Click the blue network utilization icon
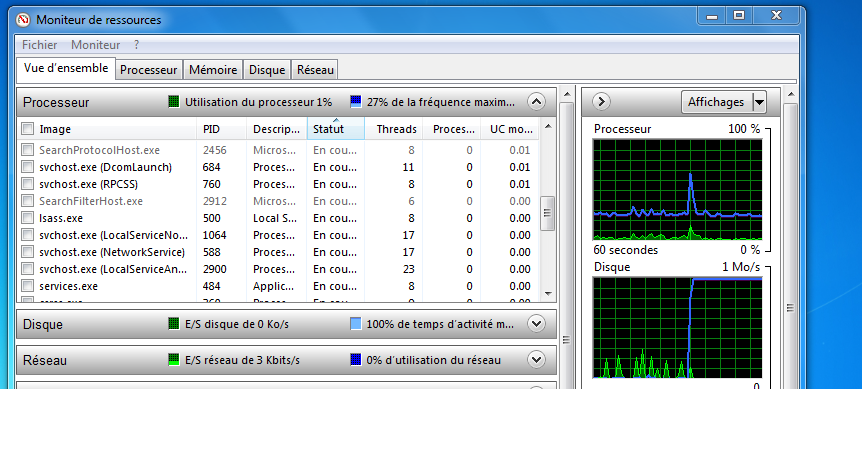Viewport: 862px width, 460px height. click(x=356, y=360)
